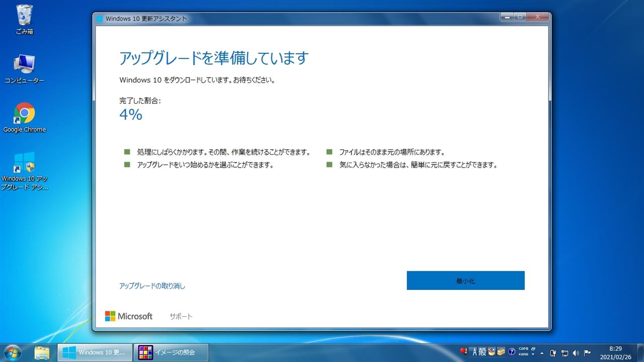Click the red alert tray icon
The image size is (644, 362).
tap(463, 351)
